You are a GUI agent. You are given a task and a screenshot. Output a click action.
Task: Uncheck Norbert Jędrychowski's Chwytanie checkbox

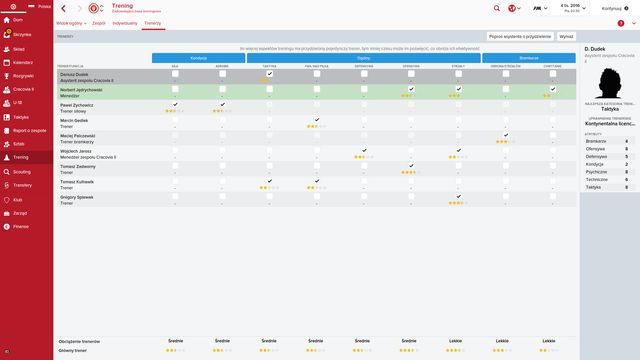click(553, 89)
